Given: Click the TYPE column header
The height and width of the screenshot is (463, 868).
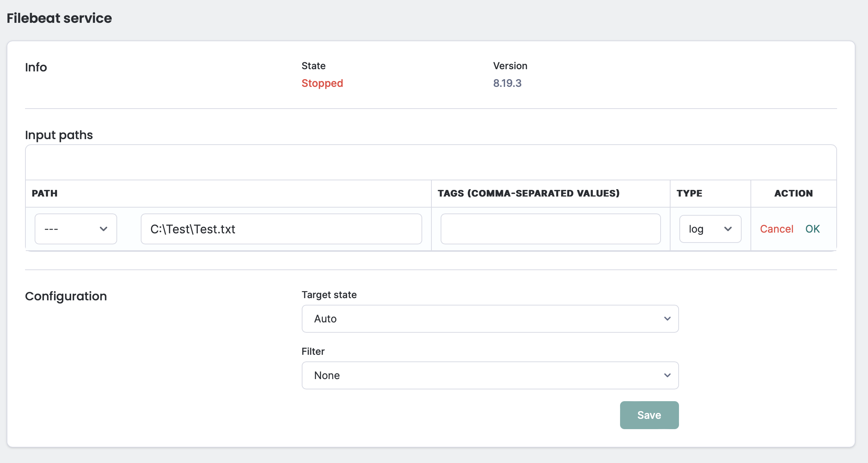Looking at the screenshot, I should click(689, 193).
